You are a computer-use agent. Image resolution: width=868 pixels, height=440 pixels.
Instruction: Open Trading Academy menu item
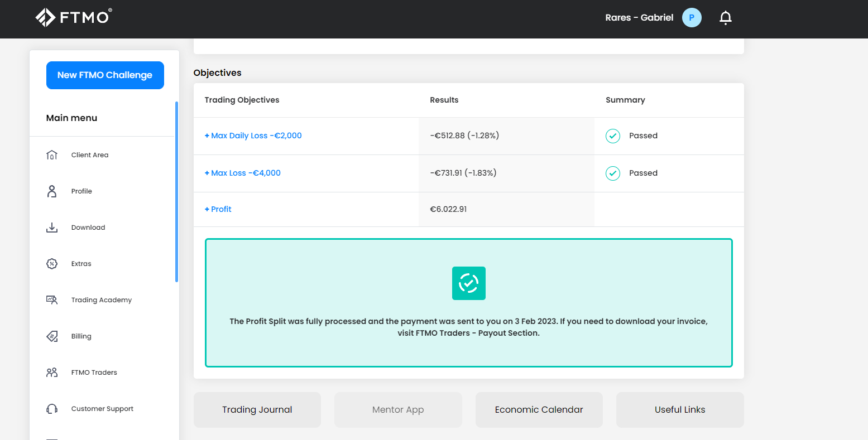point(102,300)
